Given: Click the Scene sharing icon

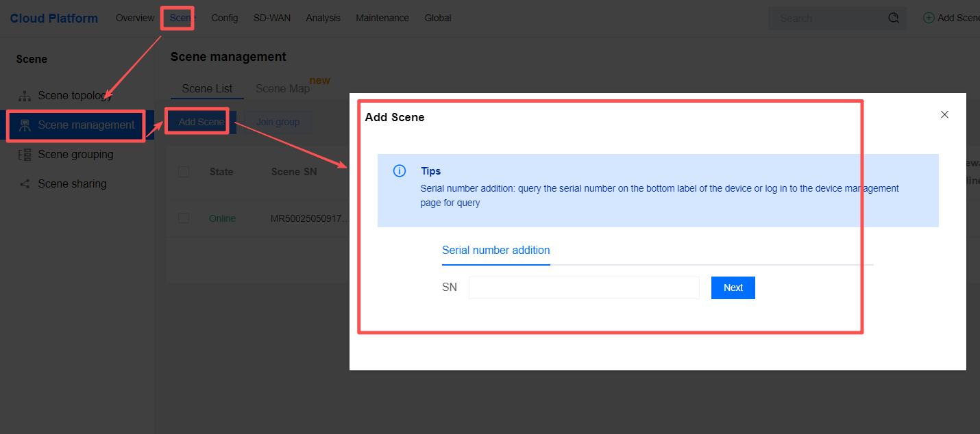Looking at the screenshot, I should point(25,184).
